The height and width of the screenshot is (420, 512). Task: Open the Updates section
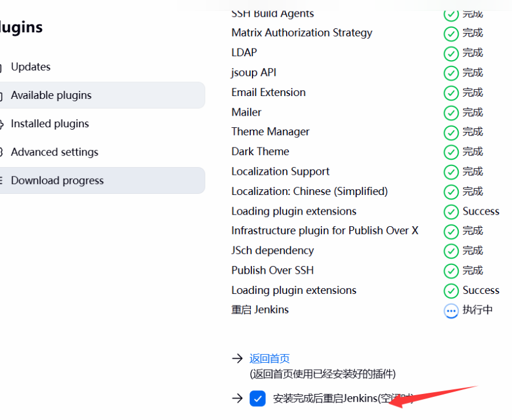point(31,67)
